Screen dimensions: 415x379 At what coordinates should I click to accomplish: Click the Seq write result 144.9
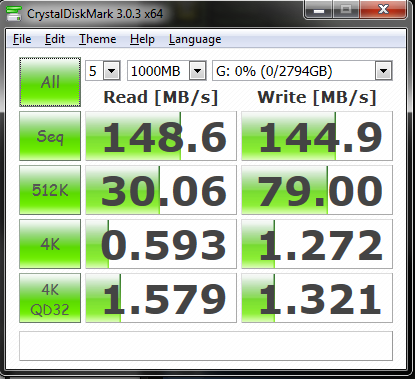[317, 136]
